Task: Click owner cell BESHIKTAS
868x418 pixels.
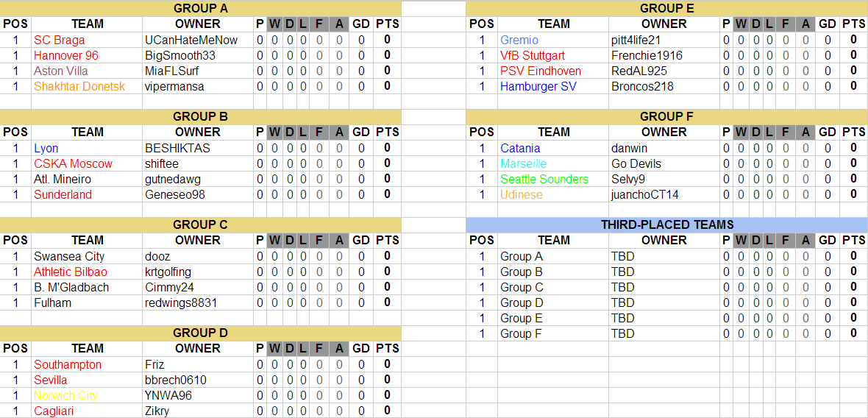Action: 178,148
